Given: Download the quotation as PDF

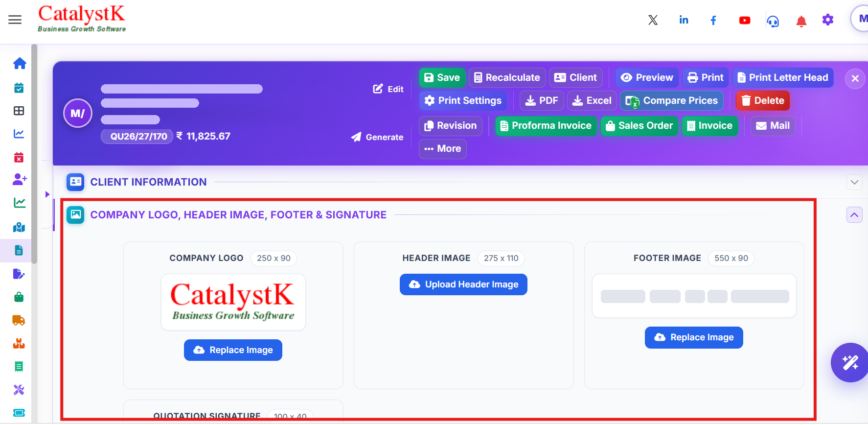Looking at the screenshot, I should 542,101.
